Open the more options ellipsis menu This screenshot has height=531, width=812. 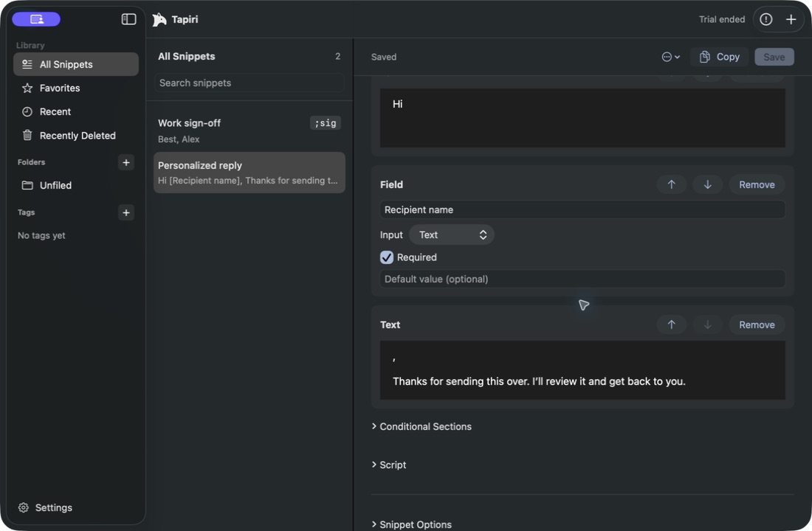coord(670,57)
